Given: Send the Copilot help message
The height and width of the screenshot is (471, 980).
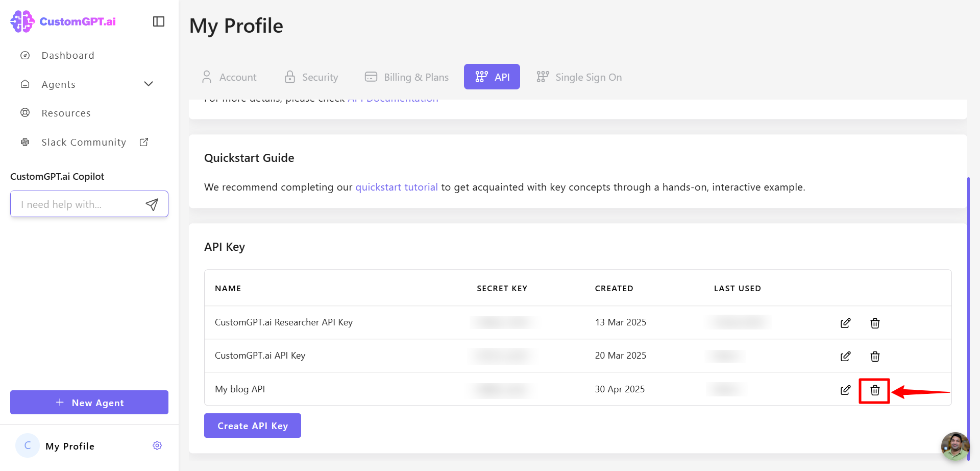Looking at the screenshot, I should (x=152, y=205).
